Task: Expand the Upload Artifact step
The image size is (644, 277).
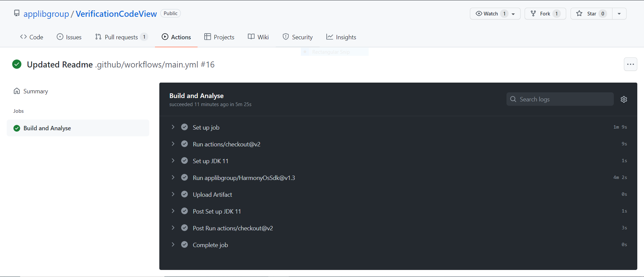Action: click(x=173, y=194)
